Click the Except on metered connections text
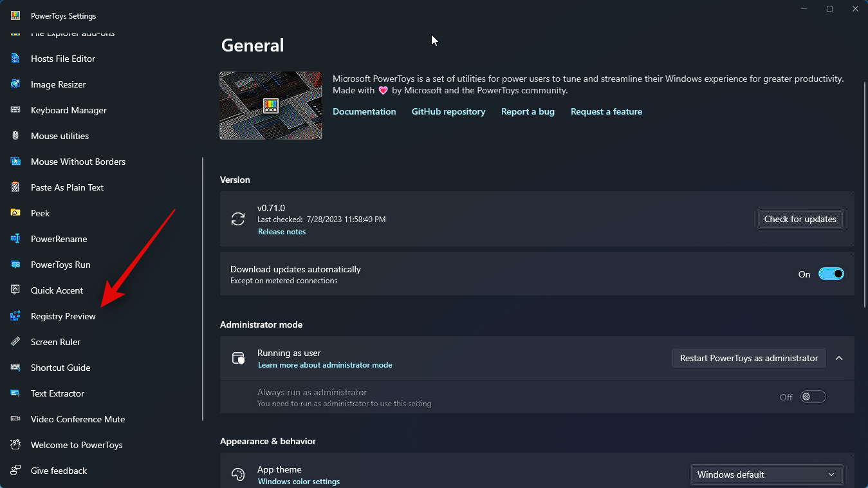This screenshot has width=868, height=488. pos(284,281)
